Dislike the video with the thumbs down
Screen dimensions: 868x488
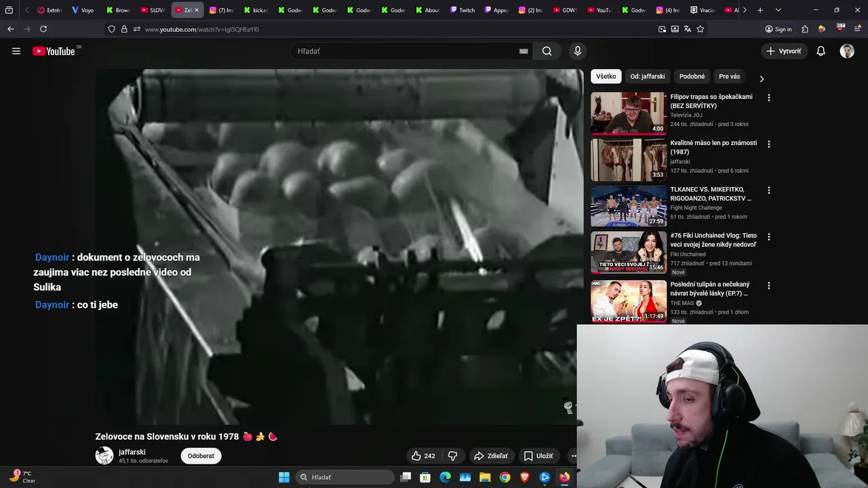click(x=453, y=456)
